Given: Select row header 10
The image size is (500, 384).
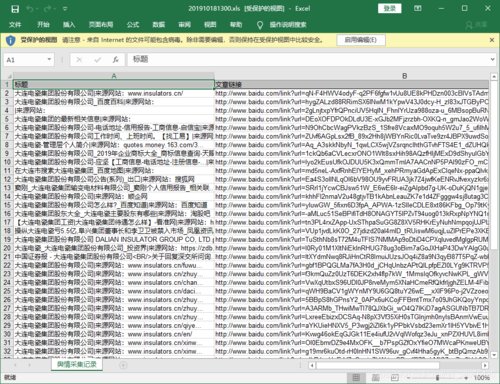Looking at the screenshot, I should [x=7, y=162].
